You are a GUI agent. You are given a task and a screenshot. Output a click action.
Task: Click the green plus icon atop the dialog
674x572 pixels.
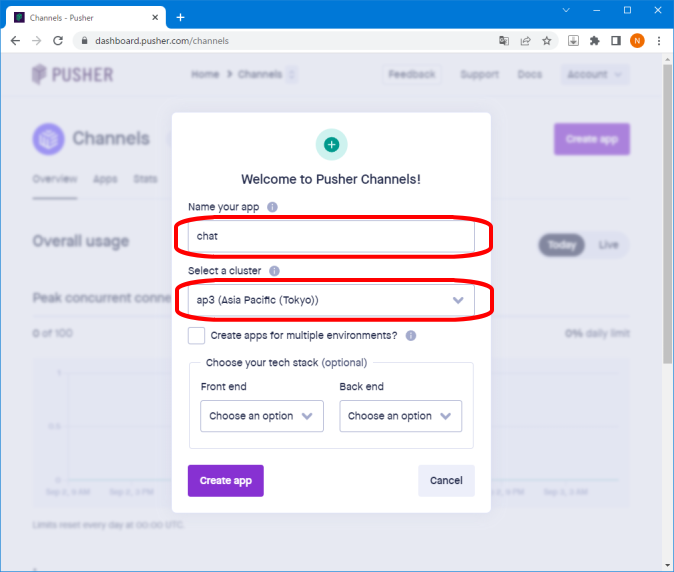tap(331, 144)
